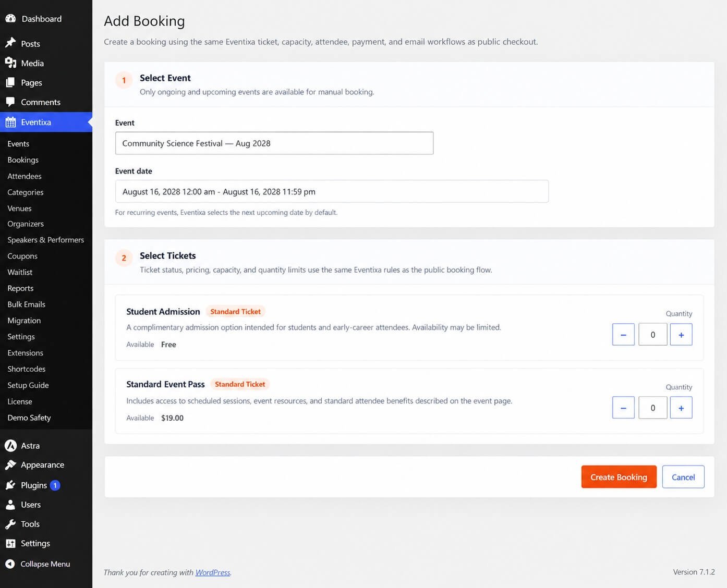Open Extensions submenu item
This screenshot has height=588, width=727.
click(26, 353)
